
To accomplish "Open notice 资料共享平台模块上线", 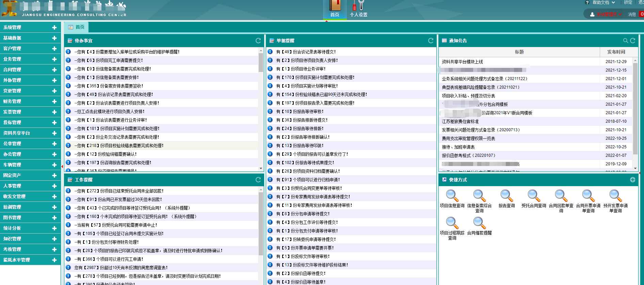I will (x=462, y=62).
